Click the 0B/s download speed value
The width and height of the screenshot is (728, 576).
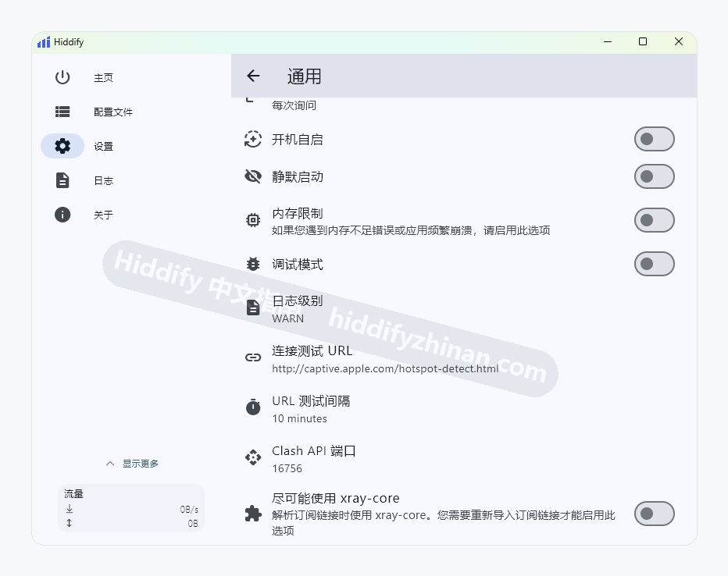point(189,509)
